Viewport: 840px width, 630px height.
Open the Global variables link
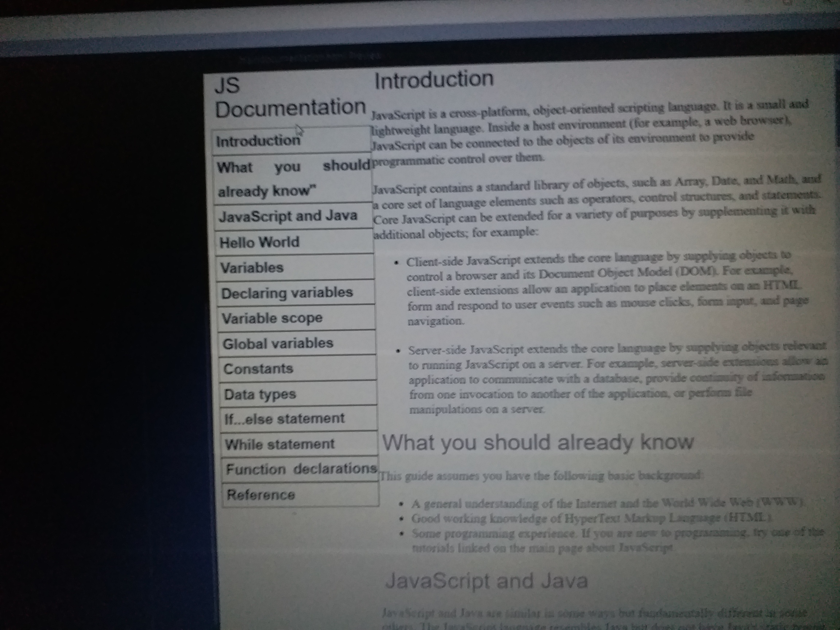[x=277, y=343]
